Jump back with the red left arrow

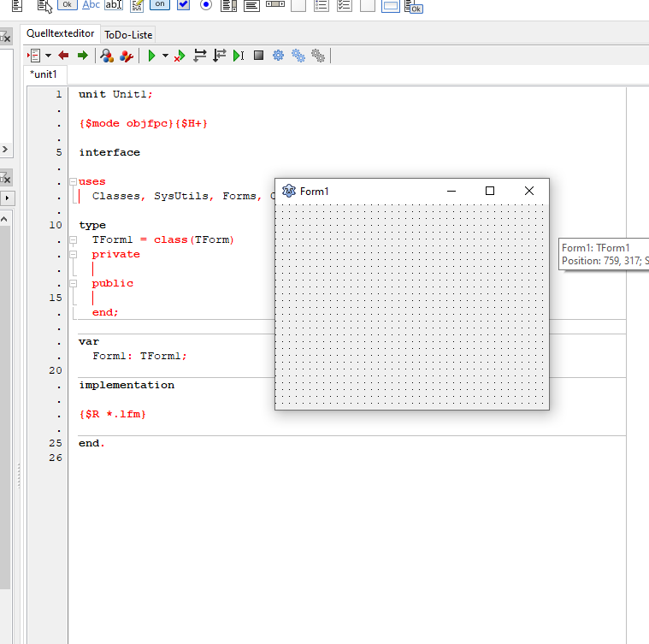tap(63, 56)
